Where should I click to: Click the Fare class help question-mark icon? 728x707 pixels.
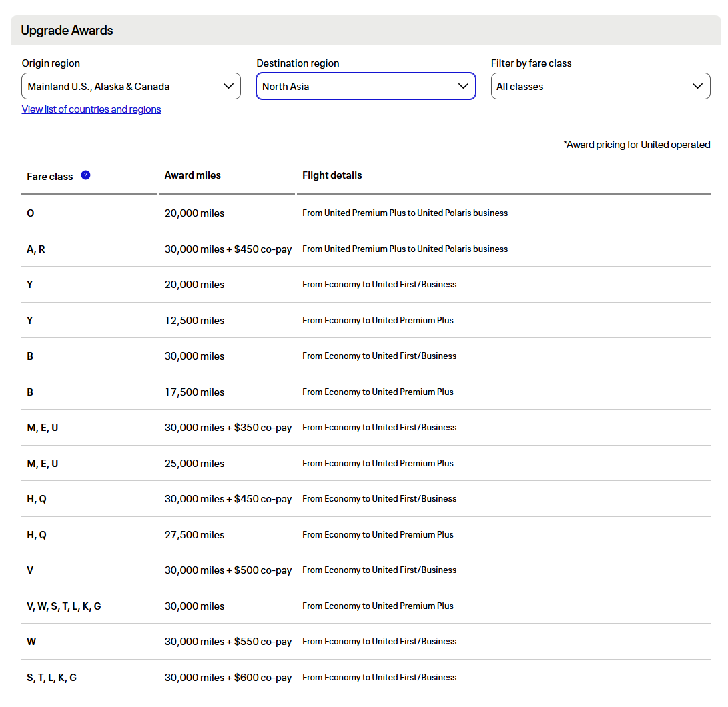point(85,175)
